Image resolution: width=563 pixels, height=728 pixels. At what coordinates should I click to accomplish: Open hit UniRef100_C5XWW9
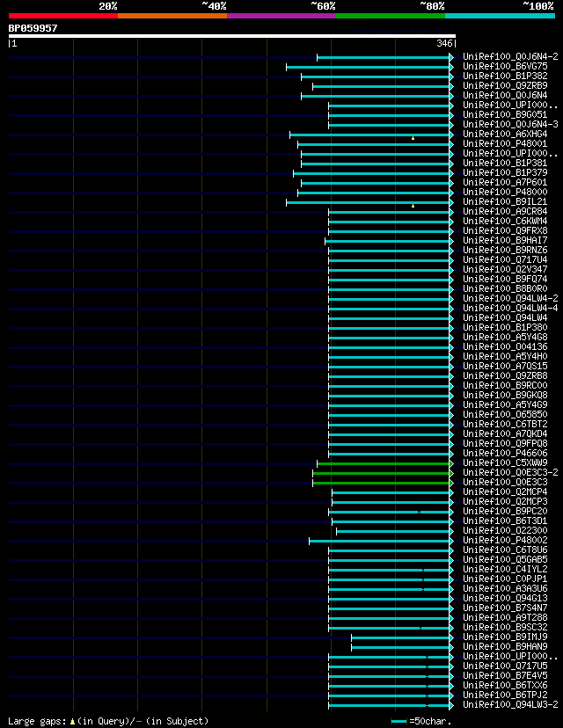(x=506, y=463)
